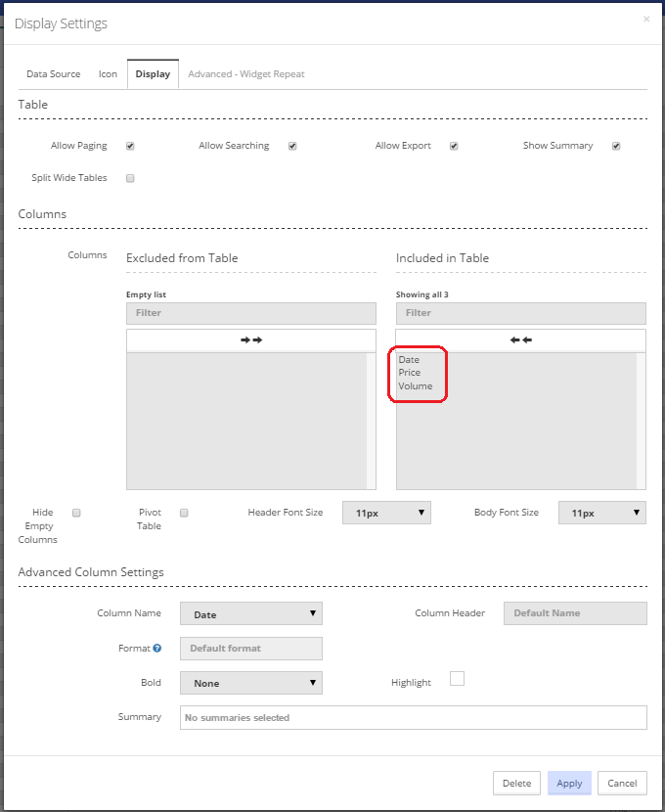Open the Body Font Size dropdown
This screenshot has height=812, width=665.
click(x=601, y=513)
